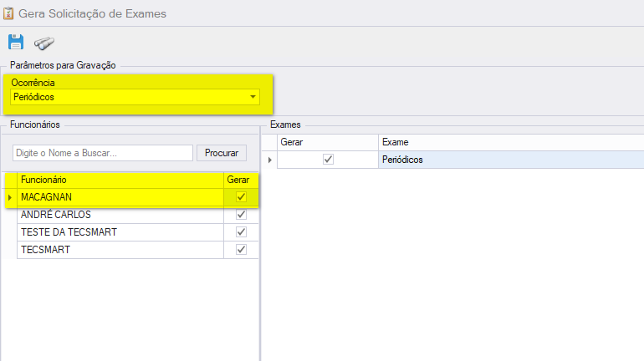Click the binoculars search icon in the toolbar
644x361 pixels.
[44, 43]
